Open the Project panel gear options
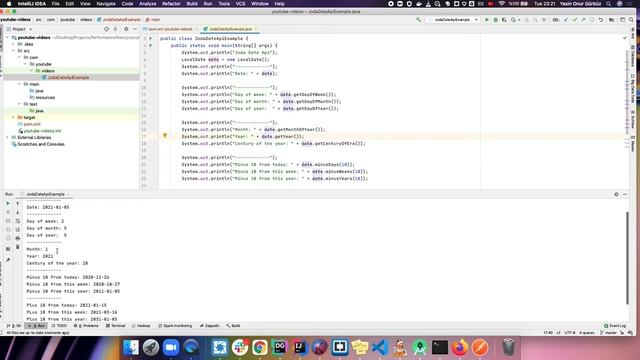 point(126,29)
